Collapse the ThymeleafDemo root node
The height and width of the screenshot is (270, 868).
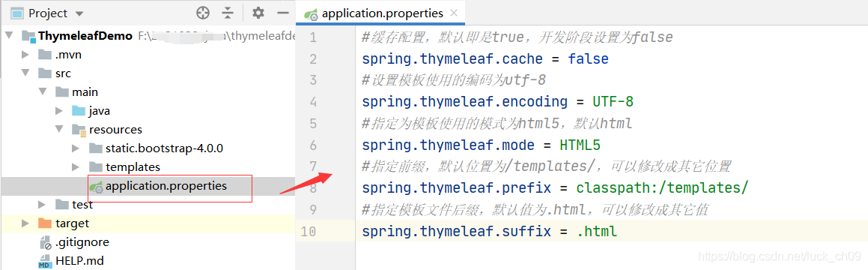[x=9, y=35]
